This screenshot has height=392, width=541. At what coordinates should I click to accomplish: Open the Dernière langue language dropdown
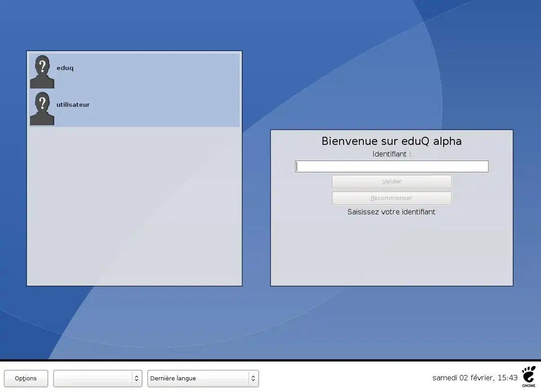tap(203, 379)
